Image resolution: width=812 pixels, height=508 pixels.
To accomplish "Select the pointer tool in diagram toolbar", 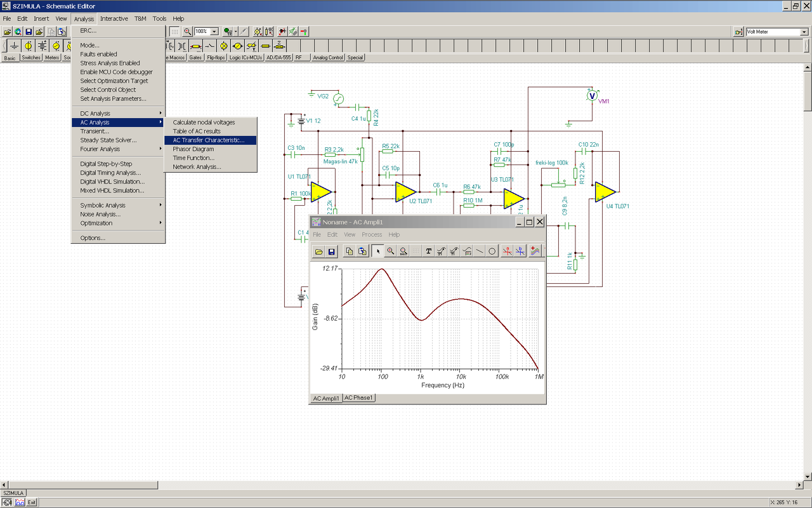I will click(378, 251).
